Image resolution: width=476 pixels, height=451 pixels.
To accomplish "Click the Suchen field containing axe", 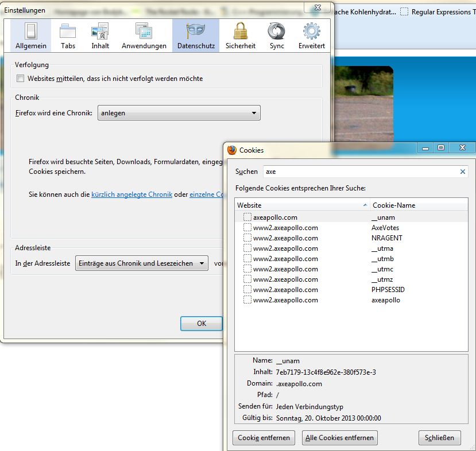I will point(365,172).
